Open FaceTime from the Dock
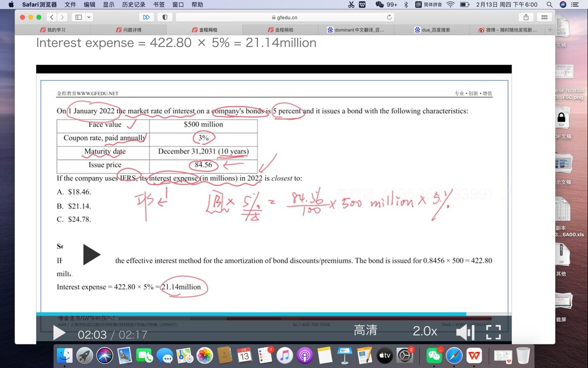Screen dimensions: 588x368 tap(145, 355)
